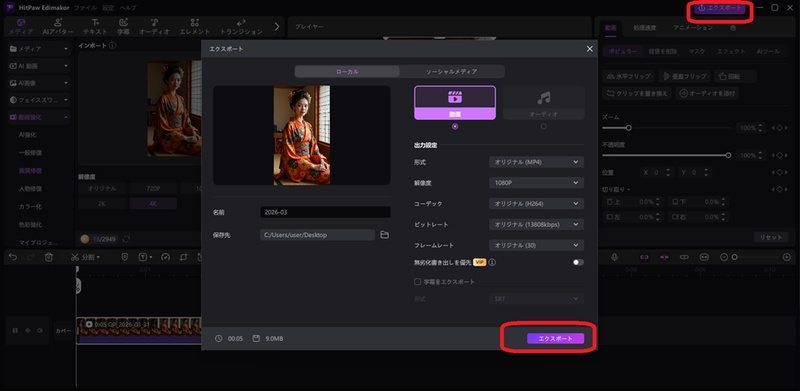Click the zoom-out minus icon on timeline

pos(723,257)
